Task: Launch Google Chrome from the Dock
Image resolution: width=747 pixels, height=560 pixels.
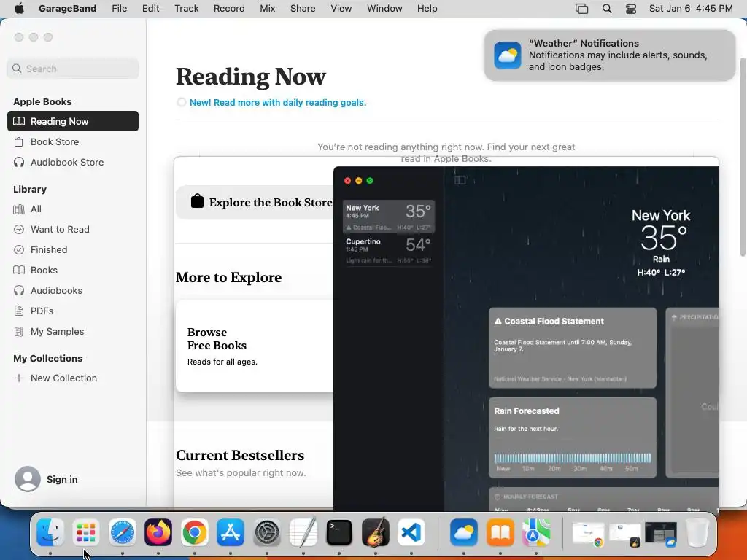Action: tap(194, 532)
